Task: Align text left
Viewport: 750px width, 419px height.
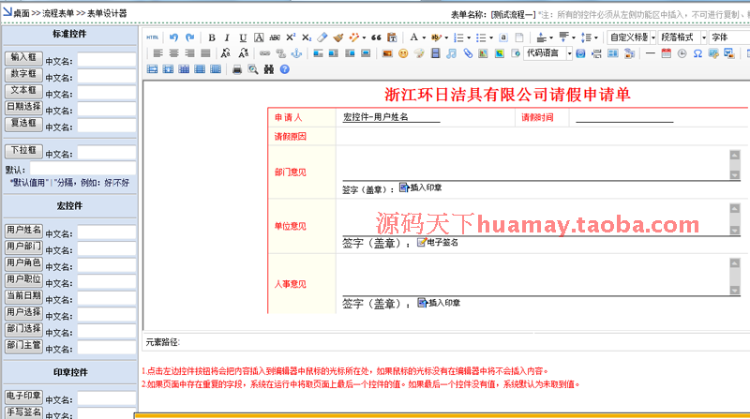Action: pos(158,53)
